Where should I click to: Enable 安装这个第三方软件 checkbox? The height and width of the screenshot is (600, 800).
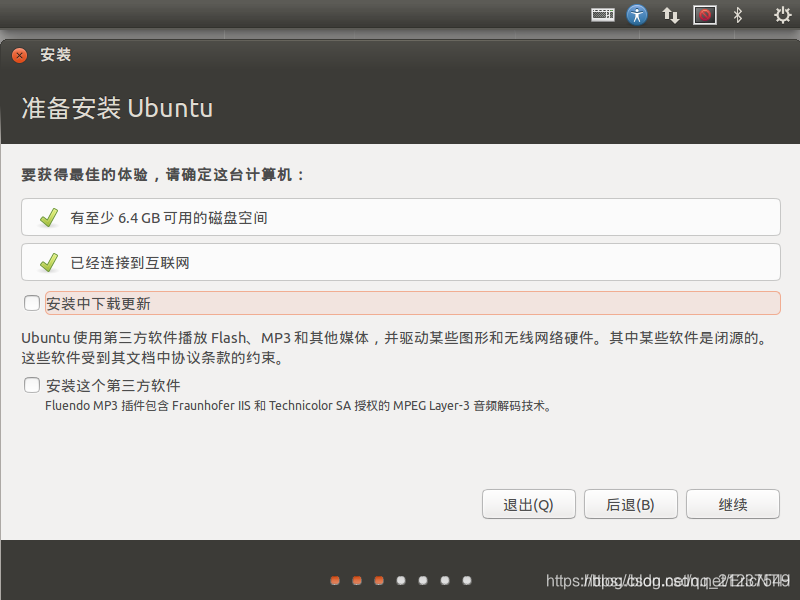coord(32,385)
